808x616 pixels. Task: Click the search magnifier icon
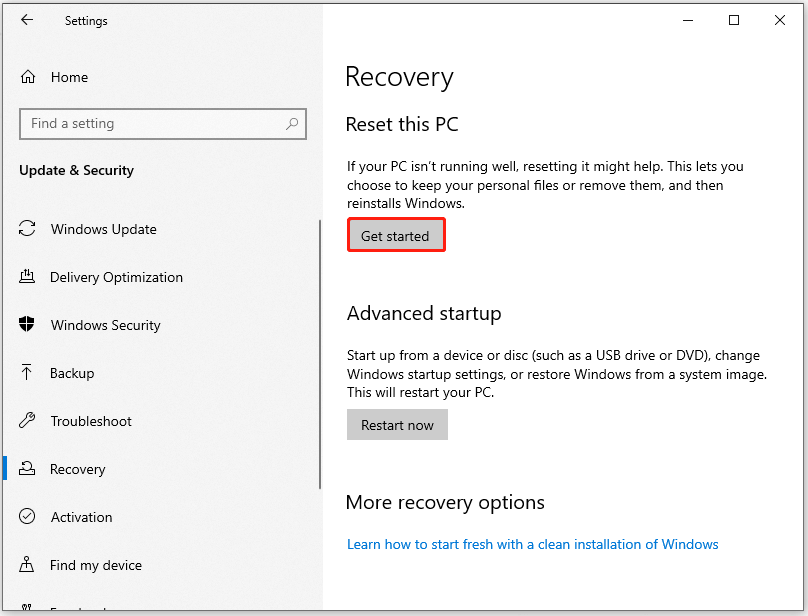(292, 124)
